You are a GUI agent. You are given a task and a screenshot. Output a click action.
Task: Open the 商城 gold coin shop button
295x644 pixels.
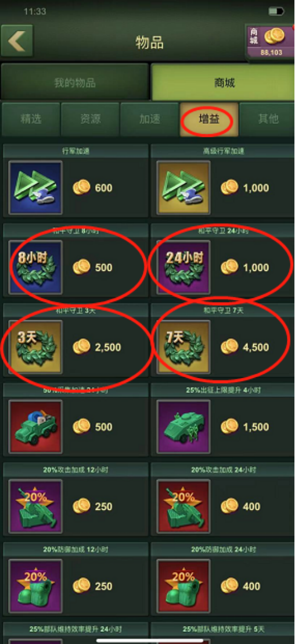pos(269,42)
